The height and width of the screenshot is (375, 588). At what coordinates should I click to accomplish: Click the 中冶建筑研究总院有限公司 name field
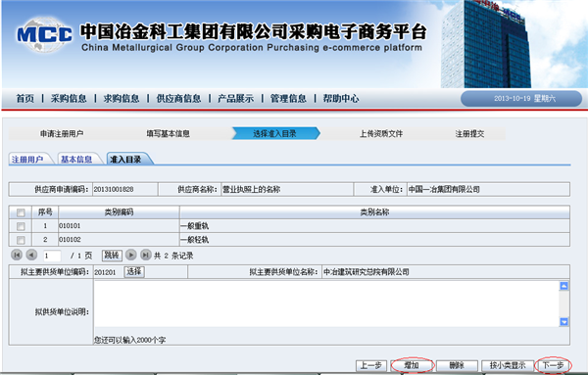(x=445, y=272)
